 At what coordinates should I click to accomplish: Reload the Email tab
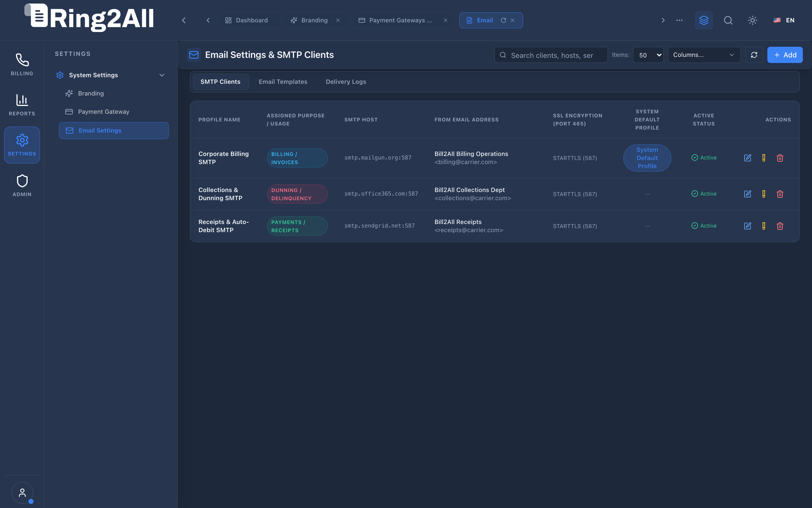503,20
